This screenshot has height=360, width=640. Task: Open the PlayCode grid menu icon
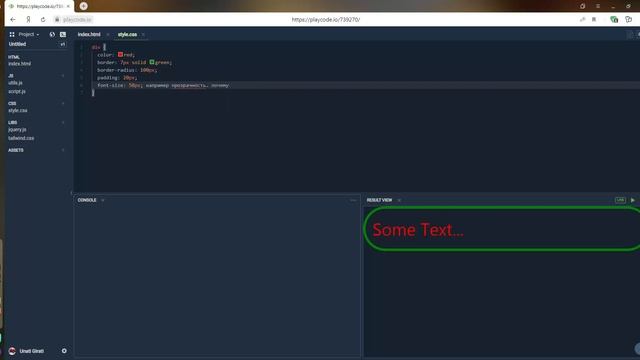(x=12, y=35)
